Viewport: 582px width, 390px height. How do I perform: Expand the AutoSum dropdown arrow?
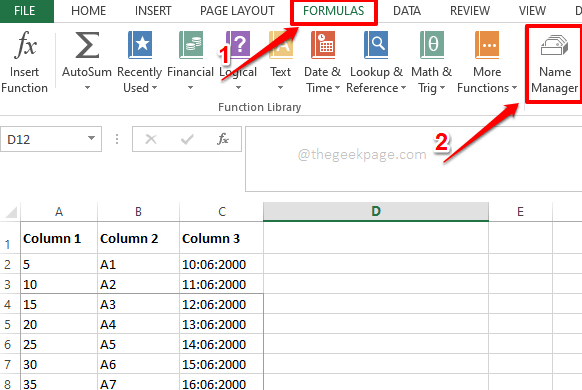tap(87, 88)
